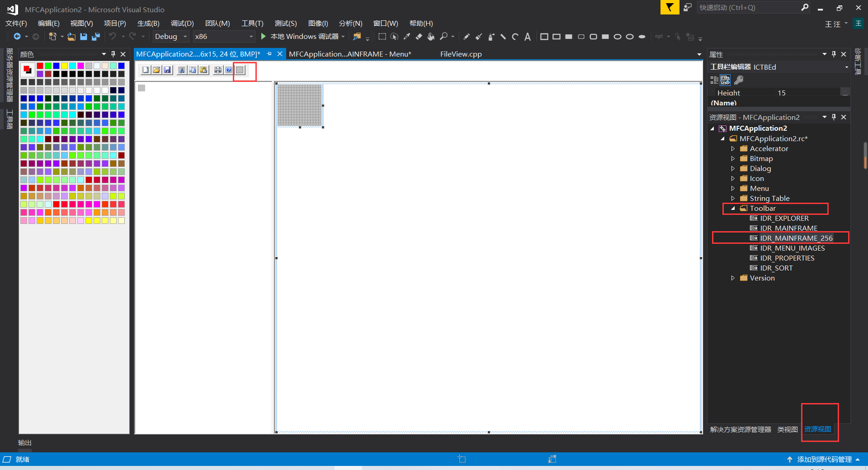The width and height of the screenshot is (868, 470).
Task: Open 解决方案资源管理器 tab
Action: (740, 429)
